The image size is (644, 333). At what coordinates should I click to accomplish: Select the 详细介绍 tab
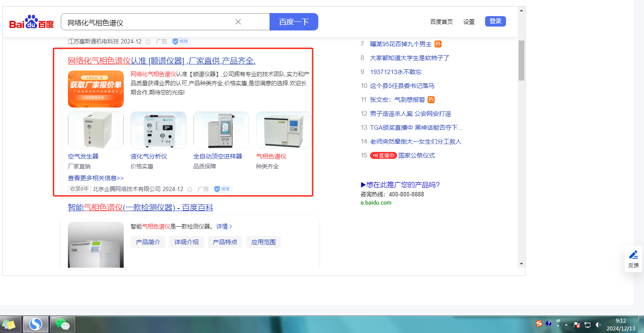pos(186,242)
